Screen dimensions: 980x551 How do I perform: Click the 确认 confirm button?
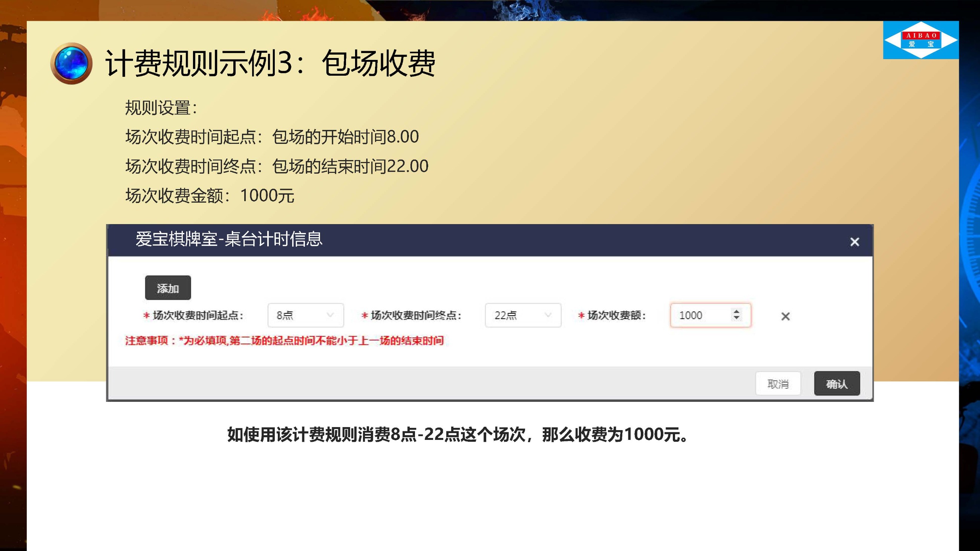(836, 384)
